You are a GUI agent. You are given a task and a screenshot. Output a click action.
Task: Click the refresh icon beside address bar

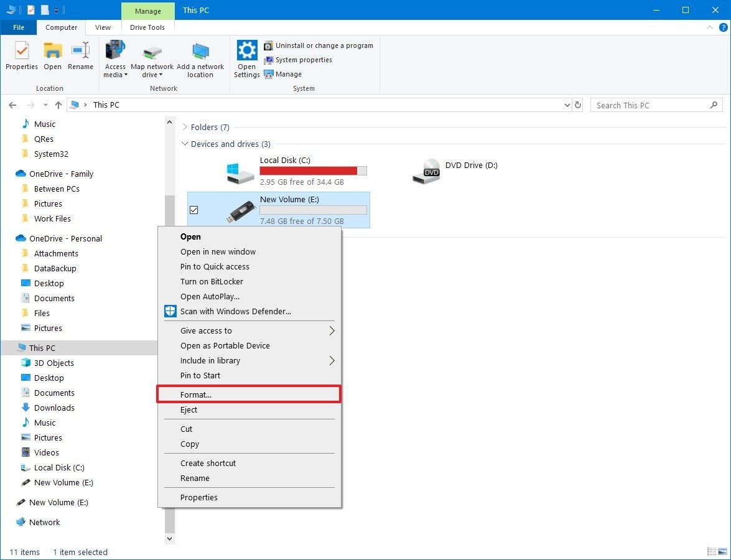(578, 105)
